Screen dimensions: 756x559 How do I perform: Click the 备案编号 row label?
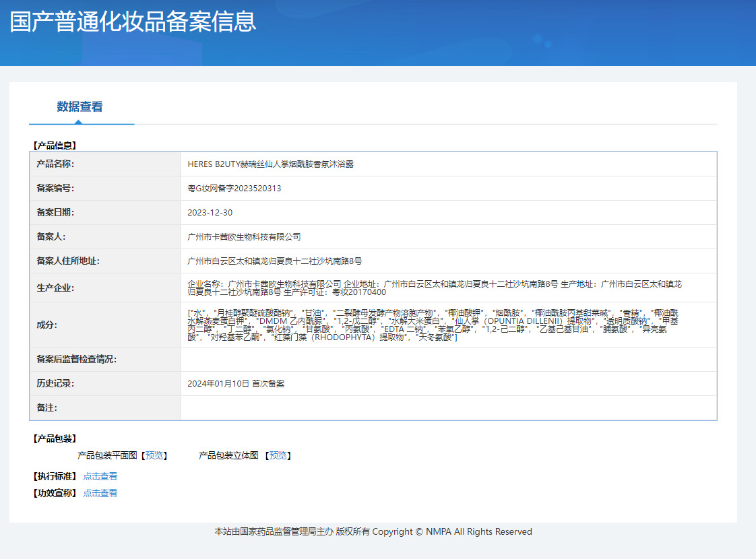55,188
